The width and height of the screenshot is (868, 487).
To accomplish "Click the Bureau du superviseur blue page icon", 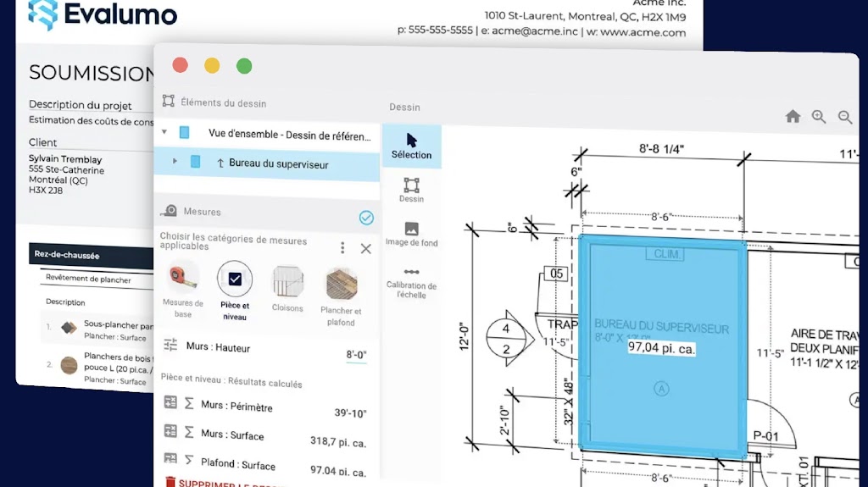I will click(196, 162).
